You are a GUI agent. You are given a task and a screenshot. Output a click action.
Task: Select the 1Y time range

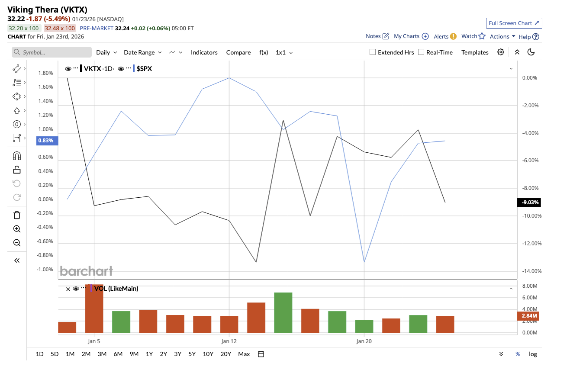point(149,354)
